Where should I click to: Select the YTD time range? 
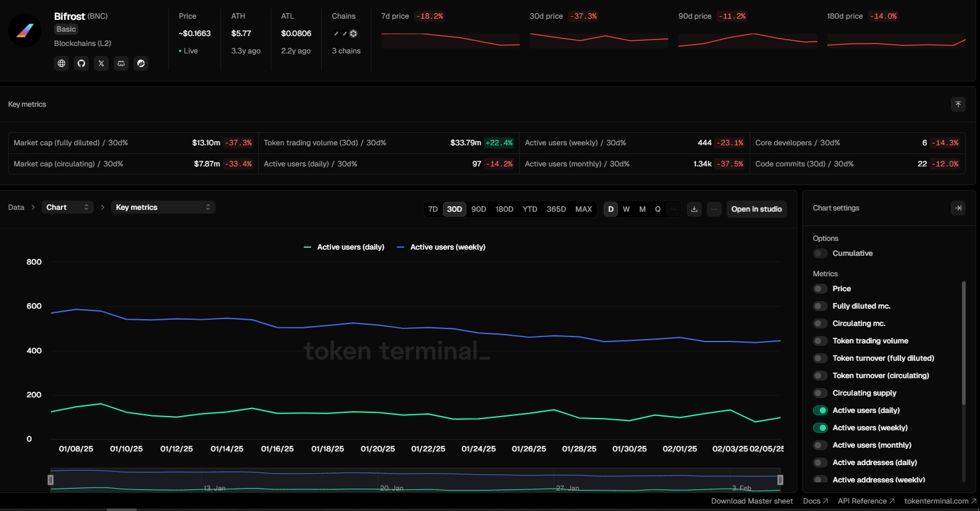(x=530, y=209)
